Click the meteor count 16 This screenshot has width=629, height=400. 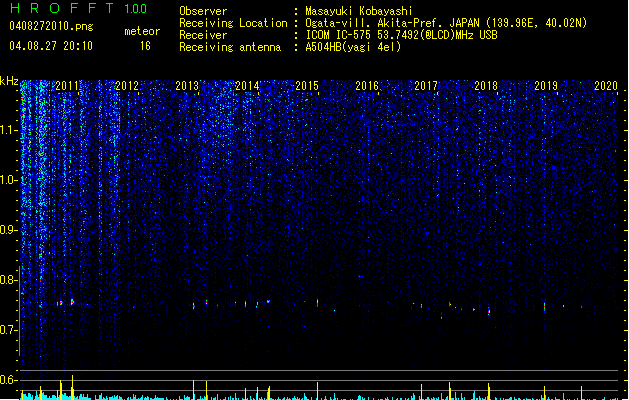tap(145, 46)
